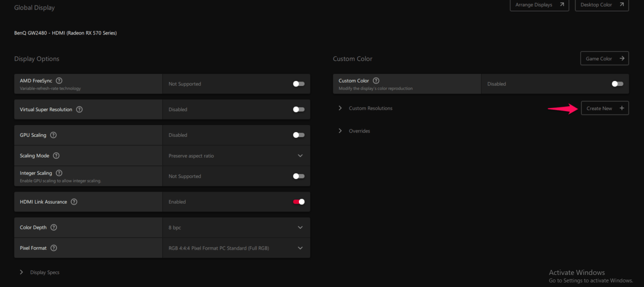
Task: Click the Pixel Format help icon
Action: [54, 248]
